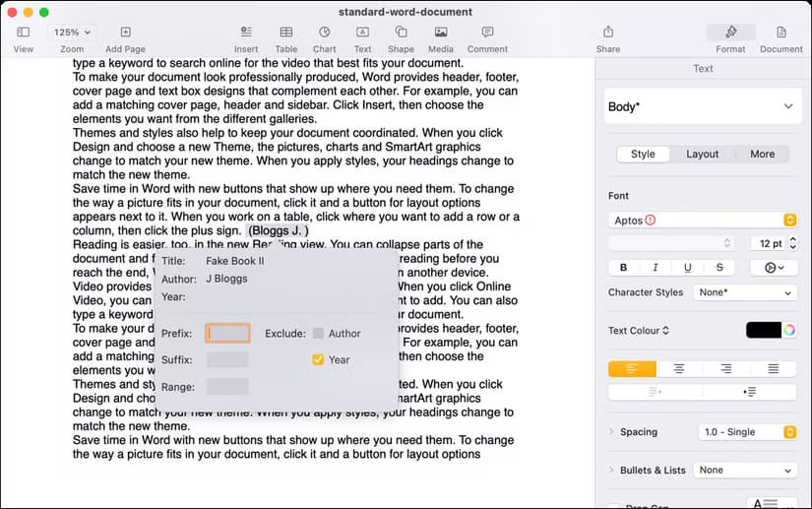This screenshot has height=509, width=812.
Task: Open the Shape picker
Action: click(401, 38)
